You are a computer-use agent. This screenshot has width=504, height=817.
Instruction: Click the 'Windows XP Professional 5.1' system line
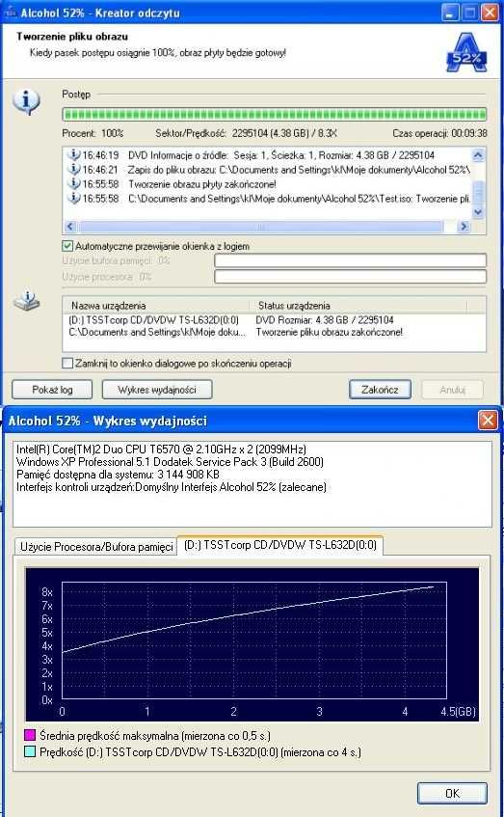170,462
